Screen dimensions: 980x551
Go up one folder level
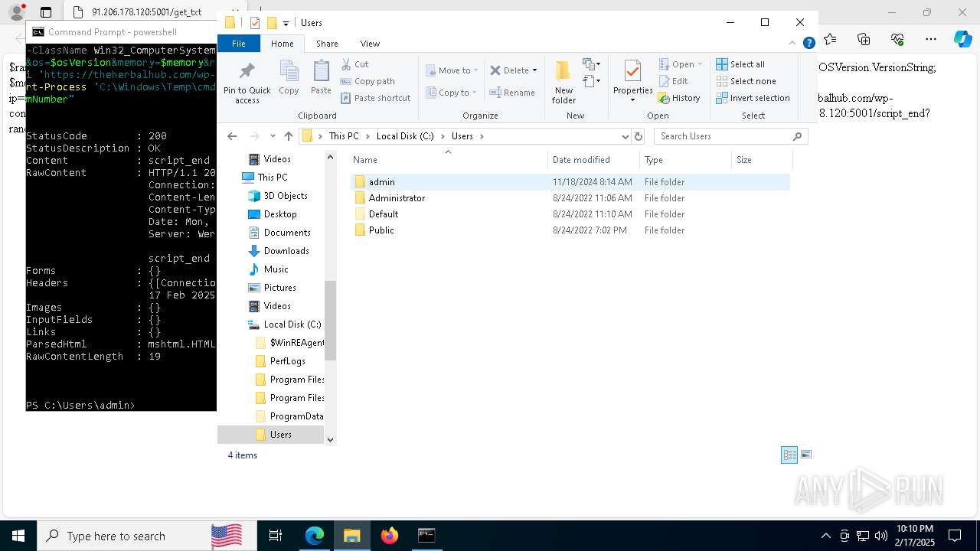(x=288, y=136)
